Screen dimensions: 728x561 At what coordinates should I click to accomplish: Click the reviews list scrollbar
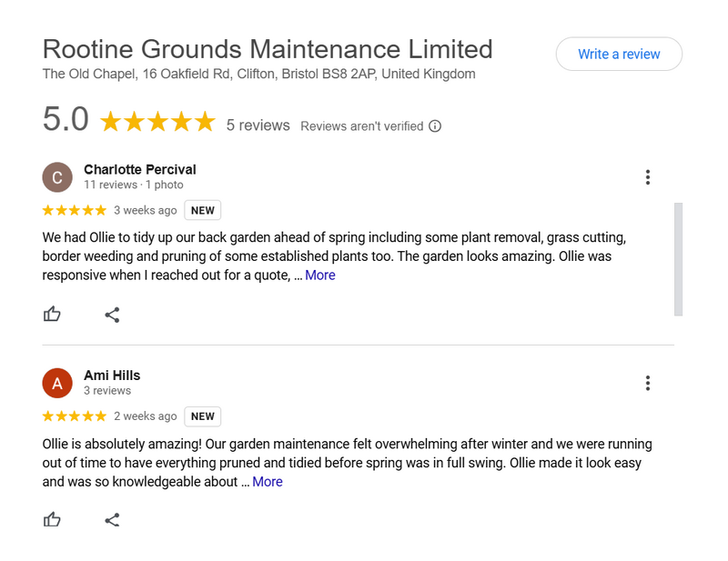pos(678,259)
